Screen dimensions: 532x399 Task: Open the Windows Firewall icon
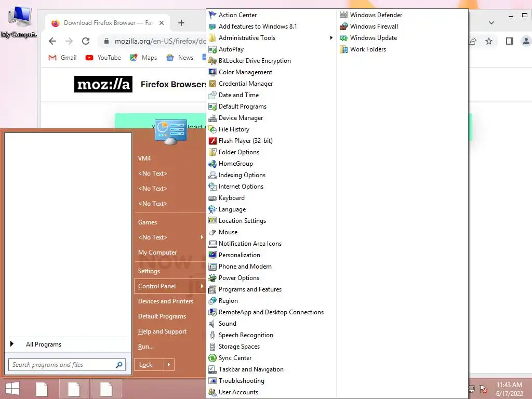tap(344, 26)
